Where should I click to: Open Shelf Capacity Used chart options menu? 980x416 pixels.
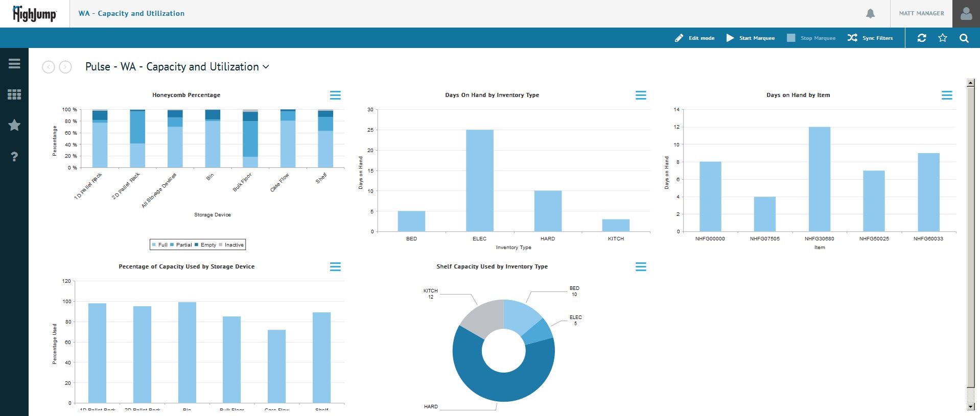point(641,267)
